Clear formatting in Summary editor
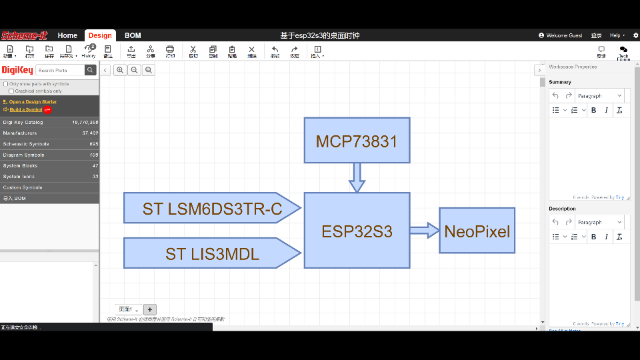Screen dimensions: 640x360 click(619, 110)
